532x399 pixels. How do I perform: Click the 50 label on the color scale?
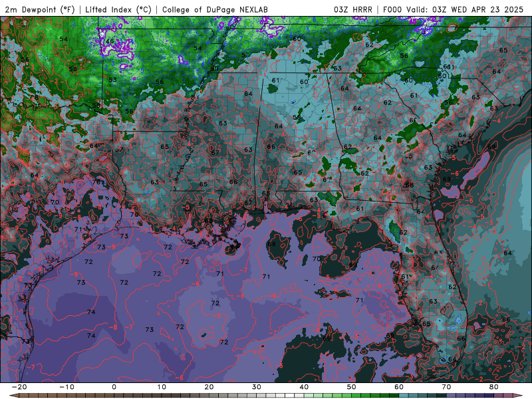(x=352, y=387)
